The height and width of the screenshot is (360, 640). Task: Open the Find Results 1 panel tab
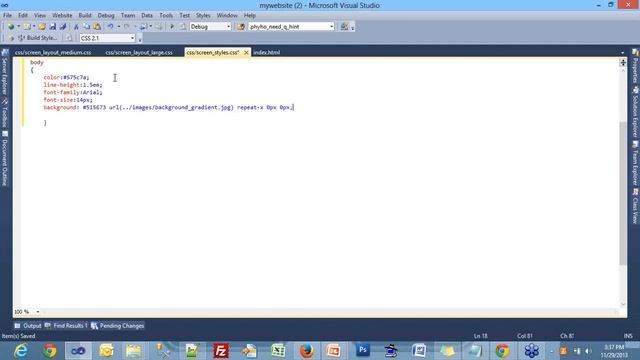click(66, 326)
